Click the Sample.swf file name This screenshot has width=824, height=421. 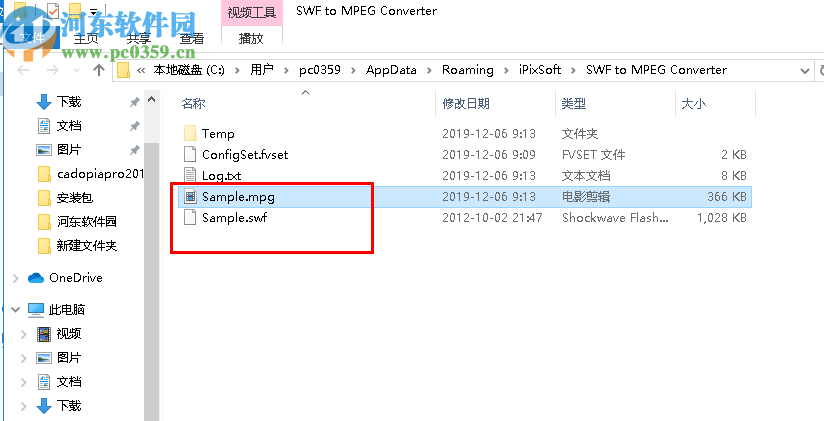(x=234, y=218)
